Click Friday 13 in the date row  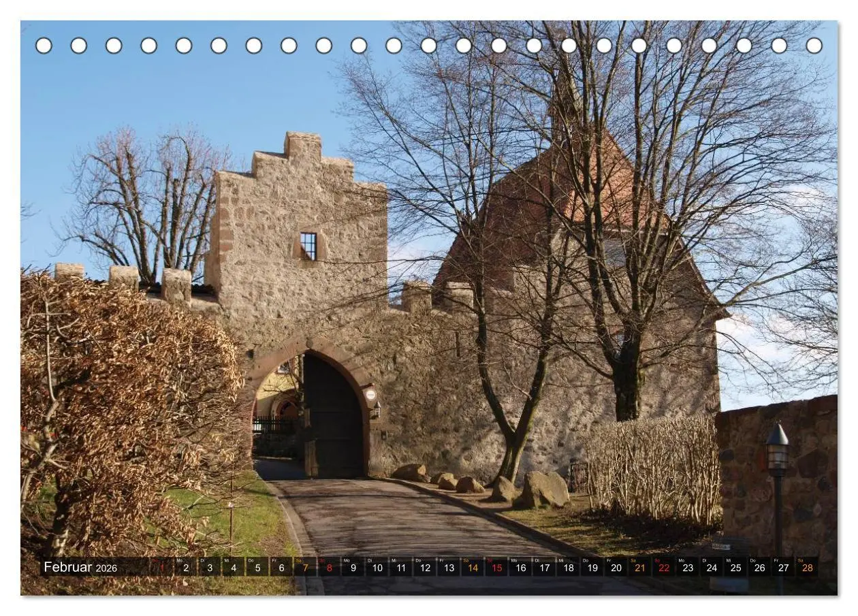[448, 567]
